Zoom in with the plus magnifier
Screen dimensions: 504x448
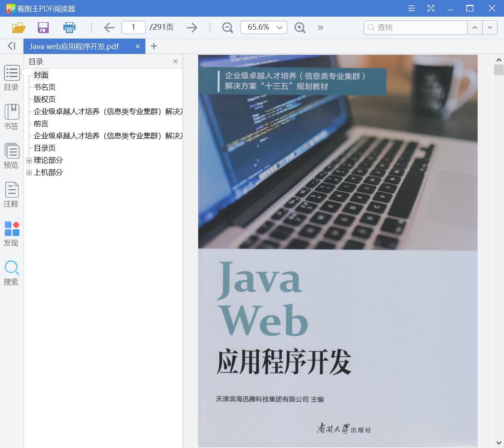(300, 28)
